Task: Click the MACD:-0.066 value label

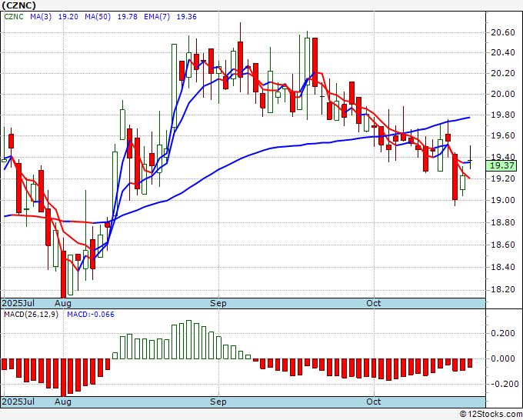Action: point(91,314)
